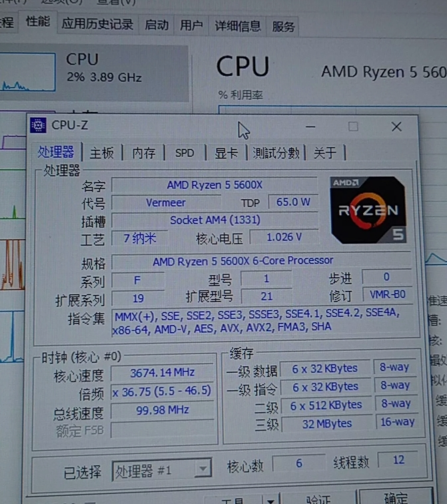Viewport: 447px width, 504px height.
Task: Expand the 处理器 #1 selection dropdown
Action: pyautogui.click(x=203, y=469)
